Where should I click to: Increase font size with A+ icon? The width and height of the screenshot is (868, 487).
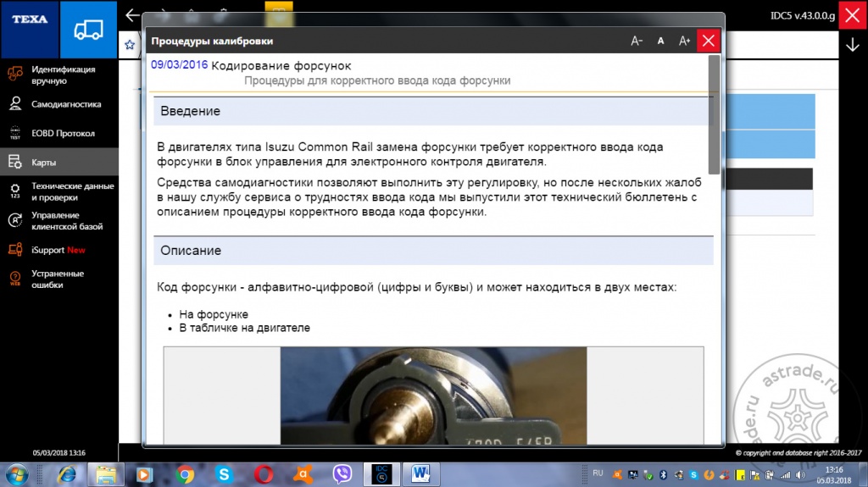click(x=684, y=41)
